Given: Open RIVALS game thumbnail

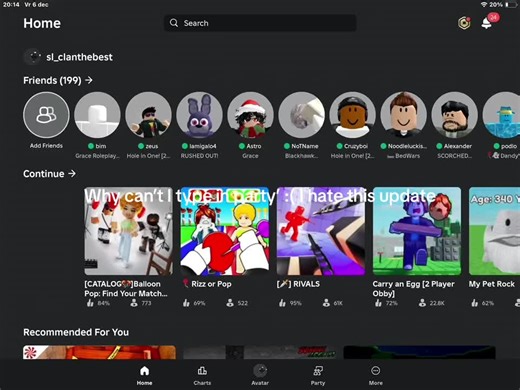Looking at the screenshot, I should pyautogui.click(x=321, y=231).
